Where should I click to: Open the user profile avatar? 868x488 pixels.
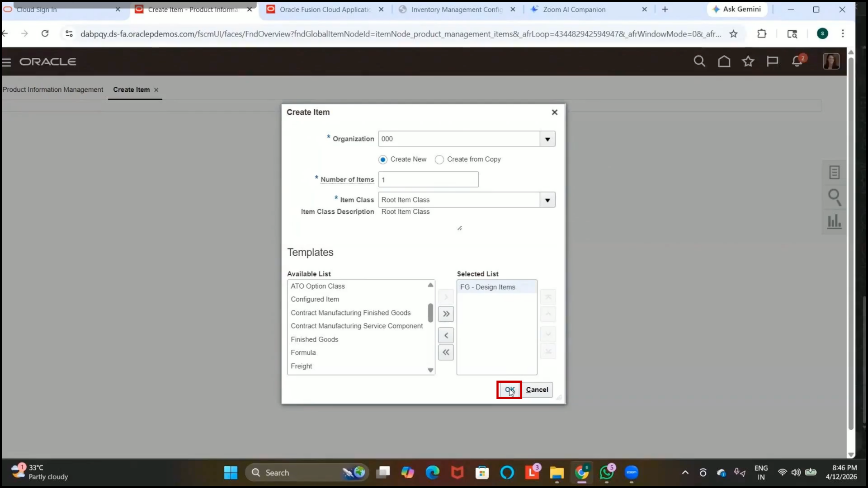click(831, 61)
